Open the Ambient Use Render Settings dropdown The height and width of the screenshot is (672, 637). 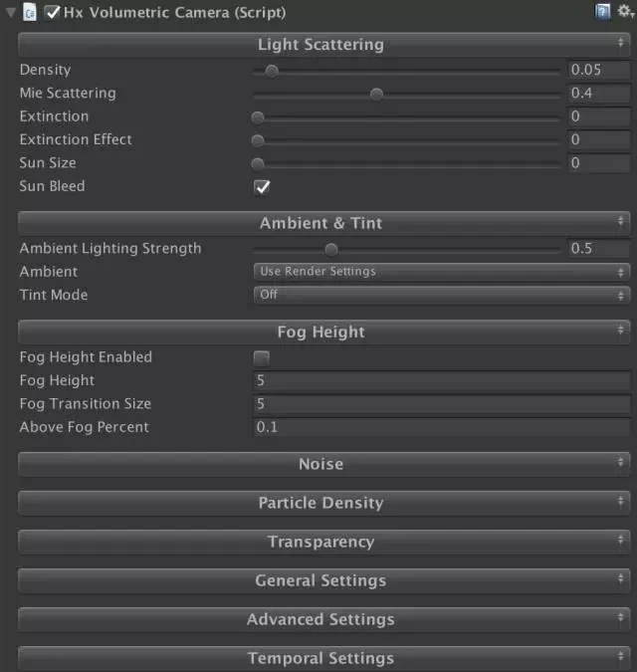point(442,272)
